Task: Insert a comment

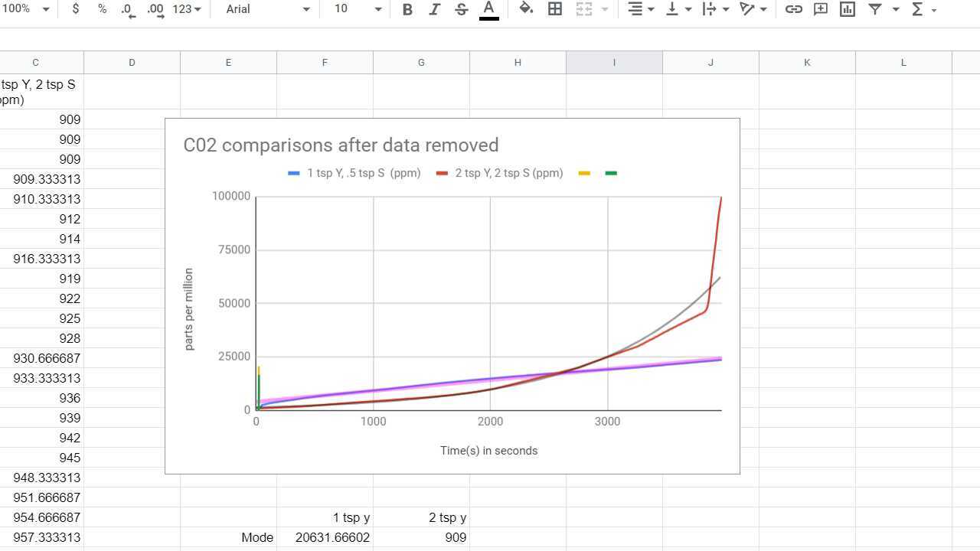Action: [x=820, y=9]
